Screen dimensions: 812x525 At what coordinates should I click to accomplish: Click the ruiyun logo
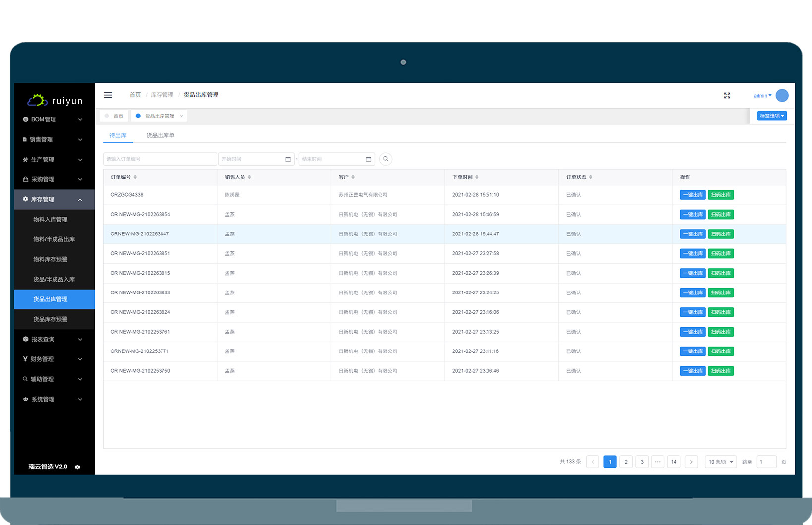[54, 100]
